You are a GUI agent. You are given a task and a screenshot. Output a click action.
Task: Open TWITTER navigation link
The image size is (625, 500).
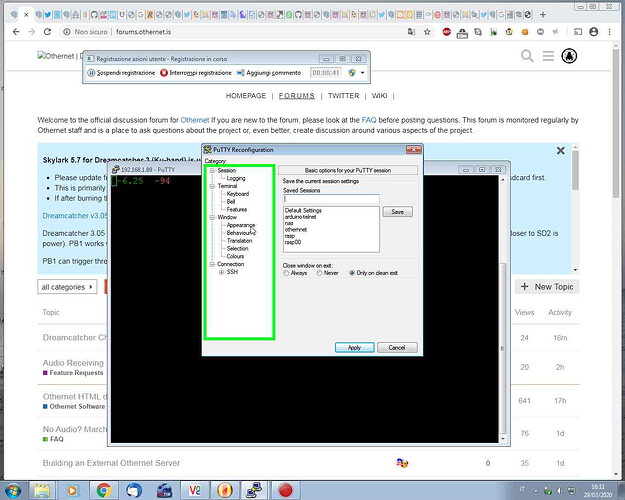[344, 96]
